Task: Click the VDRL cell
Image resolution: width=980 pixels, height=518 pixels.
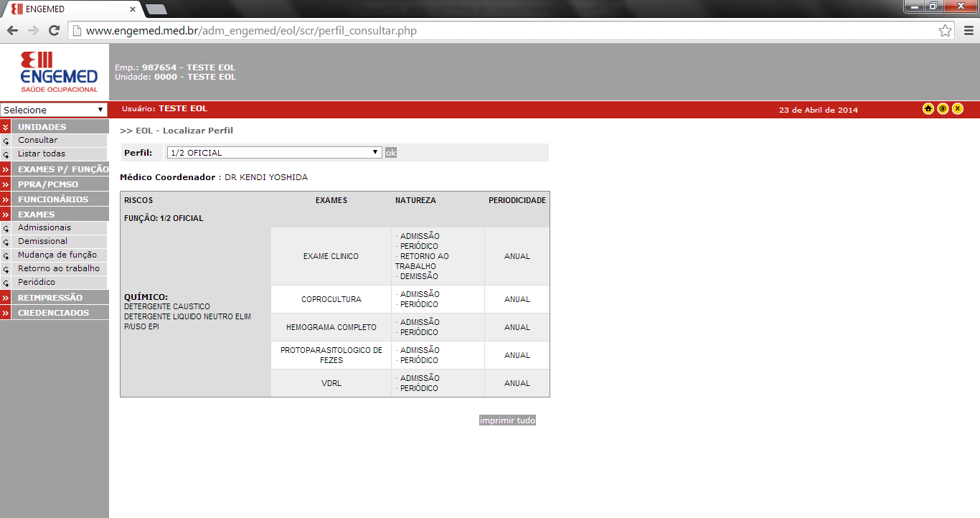Action: click(331, 383)
